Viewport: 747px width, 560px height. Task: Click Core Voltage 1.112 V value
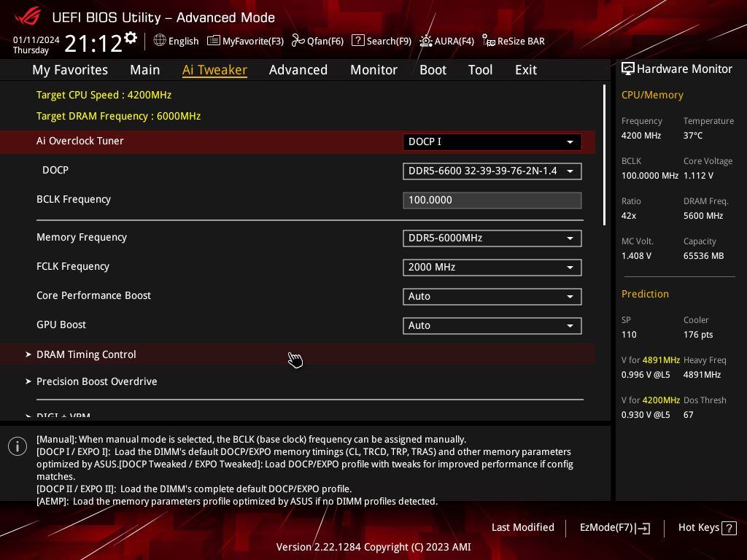coord(698,176)
